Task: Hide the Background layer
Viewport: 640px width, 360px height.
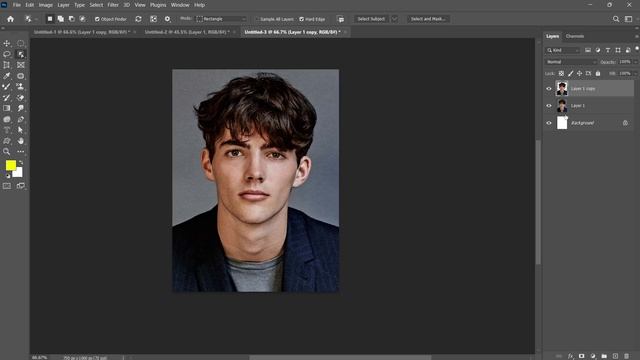Action: click(x=549, y=123)
